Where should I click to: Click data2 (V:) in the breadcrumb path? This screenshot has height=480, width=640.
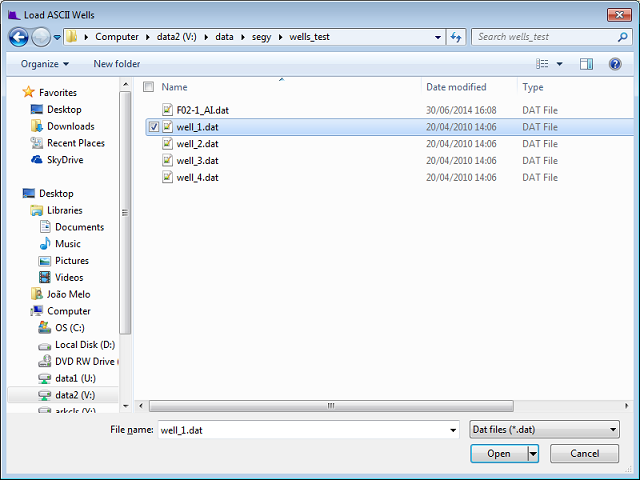(176, 37)
